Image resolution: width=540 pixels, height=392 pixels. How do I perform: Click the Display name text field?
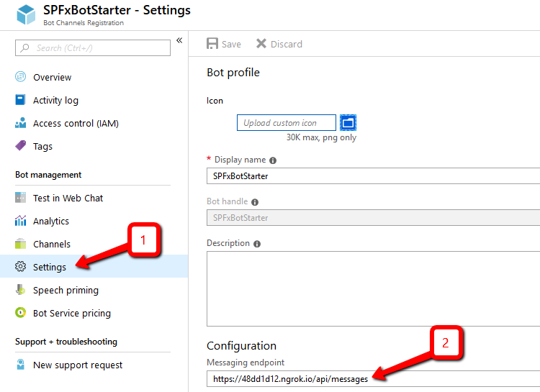pos(372,176)
